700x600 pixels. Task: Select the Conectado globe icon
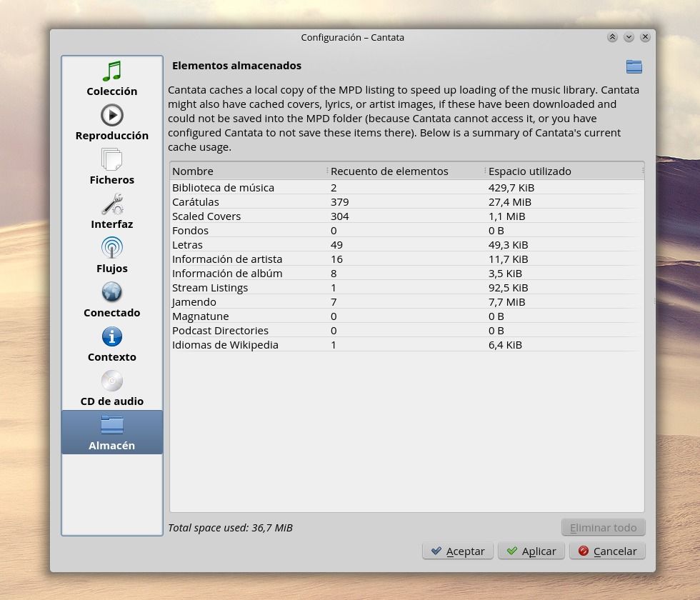tap(112, 292)
